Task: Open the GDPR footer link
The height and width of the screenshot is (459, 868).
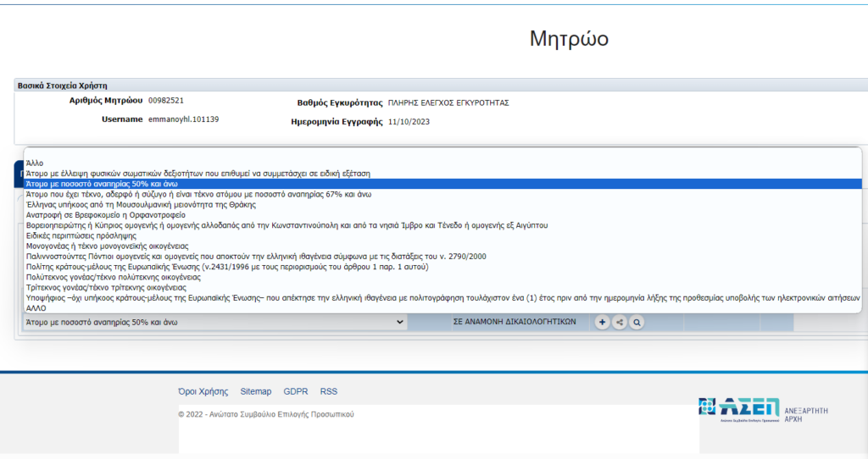Action: 296,391
